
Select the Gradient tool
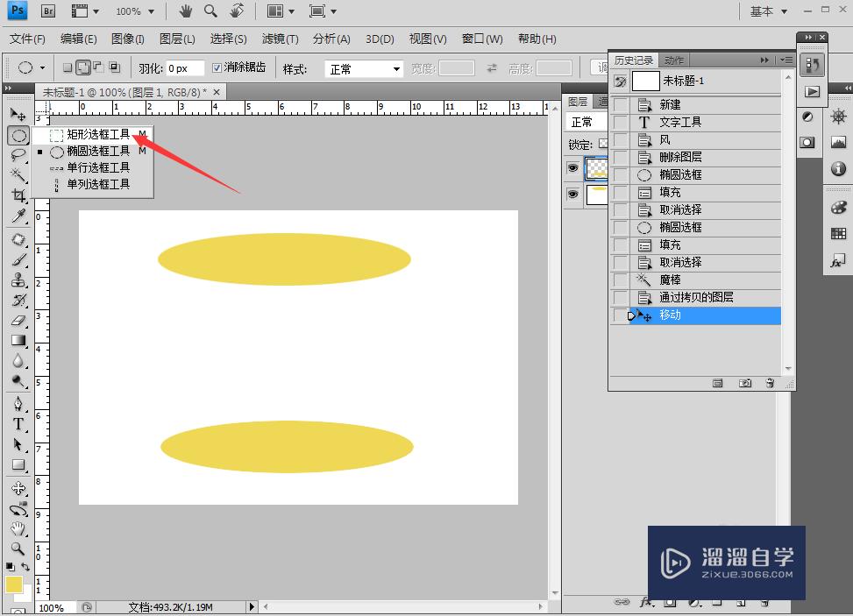pyautogui.click(x=18, y=340)
